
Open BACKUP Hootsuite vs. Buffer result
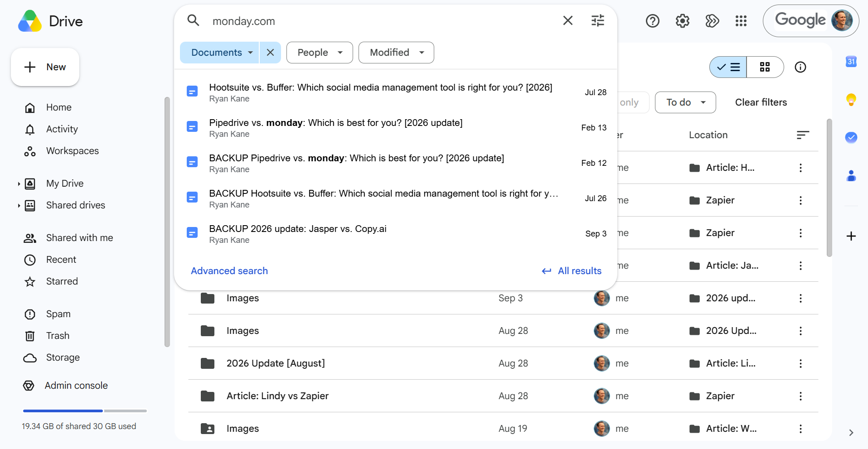point(396,198)
